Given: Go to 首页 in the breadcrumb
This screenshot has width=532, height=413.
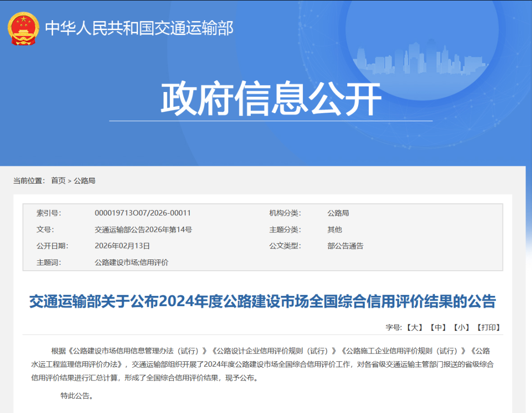Looking at the screenshot, I should click(58, 181).
